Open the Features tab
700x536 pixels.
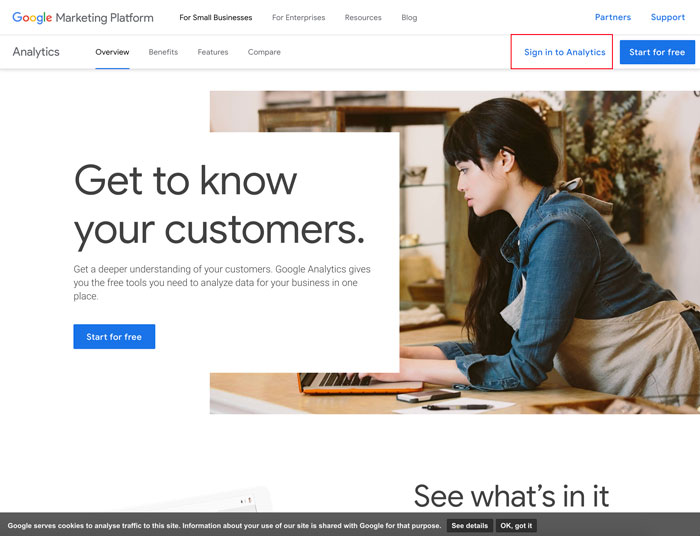click(213, 52)
